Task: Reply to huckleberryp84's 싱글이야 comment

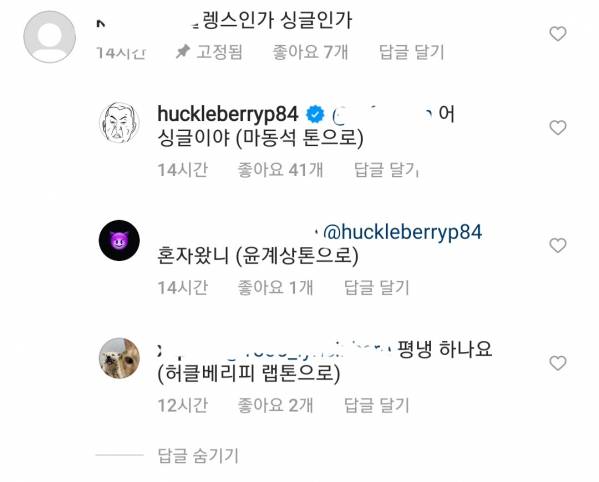Action: (387, 170)
